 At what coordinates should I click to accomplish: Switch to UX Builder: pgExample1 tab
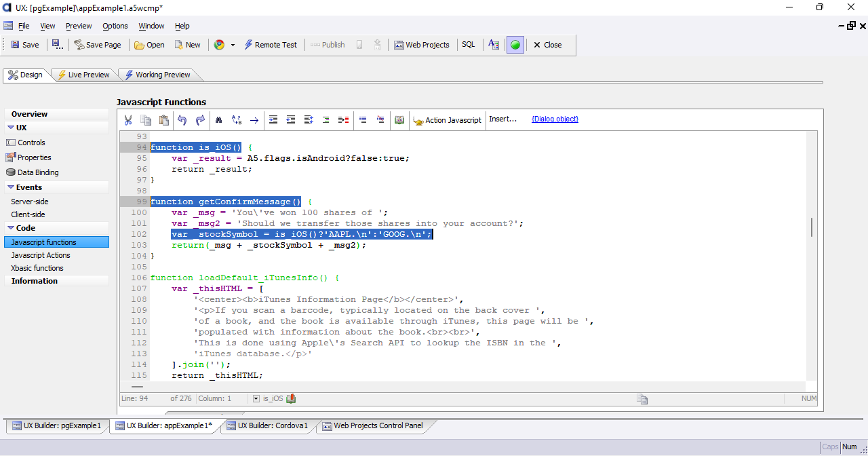pyautogui.click(x=57, y=426)
